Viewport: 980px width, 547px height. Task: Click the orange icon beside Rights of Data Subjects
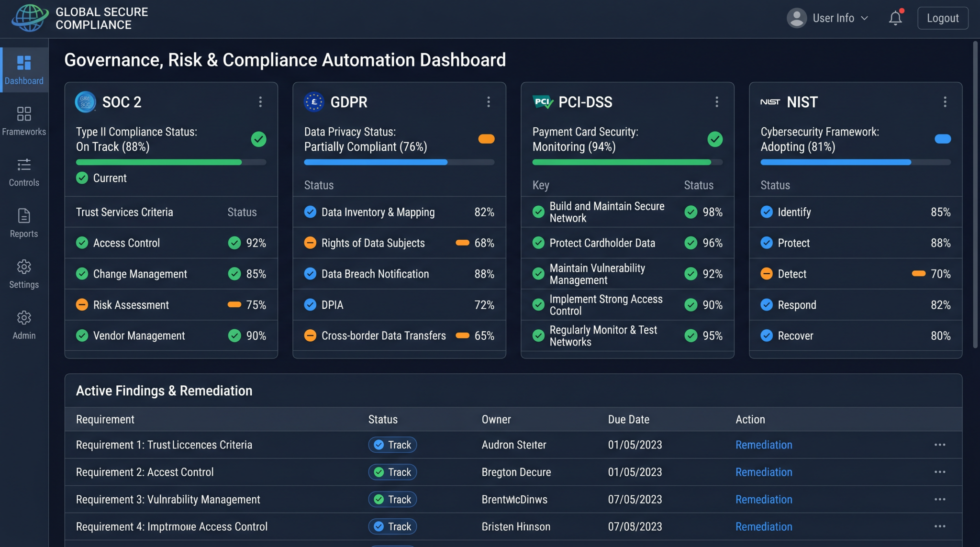coord(310,243)
